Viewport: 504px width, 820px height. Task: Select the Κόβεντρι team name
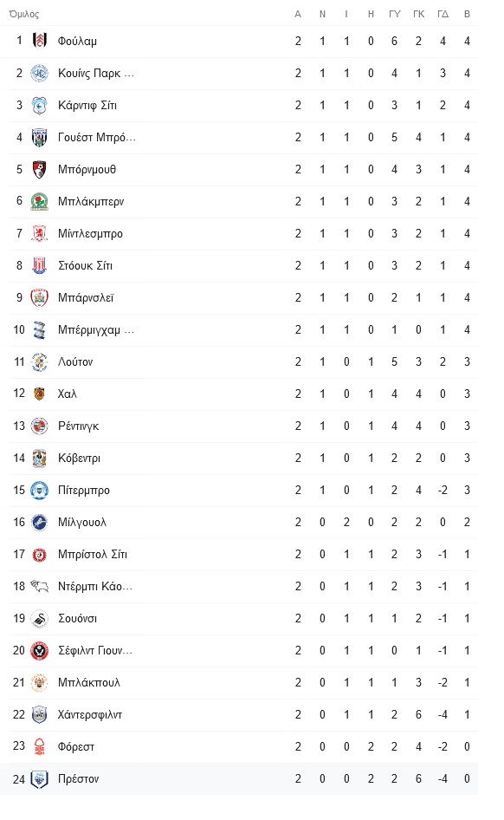[x=79, y=459]
